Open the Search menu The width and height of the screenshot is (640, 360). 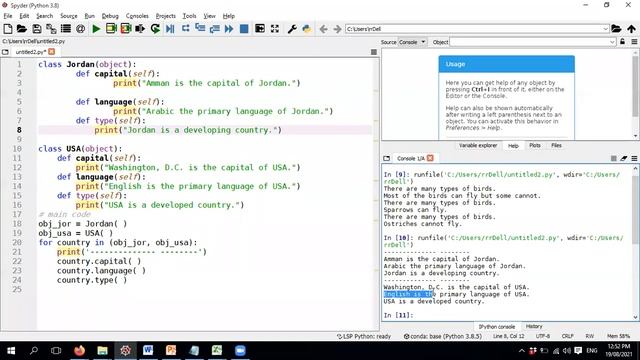(x=44, y=16)
